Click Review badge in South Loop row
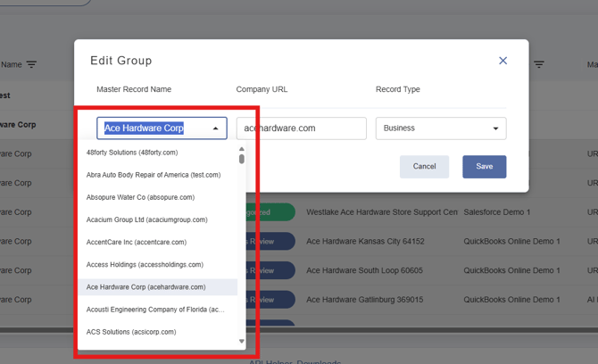598x364 pixels. [x=270, y=270]
